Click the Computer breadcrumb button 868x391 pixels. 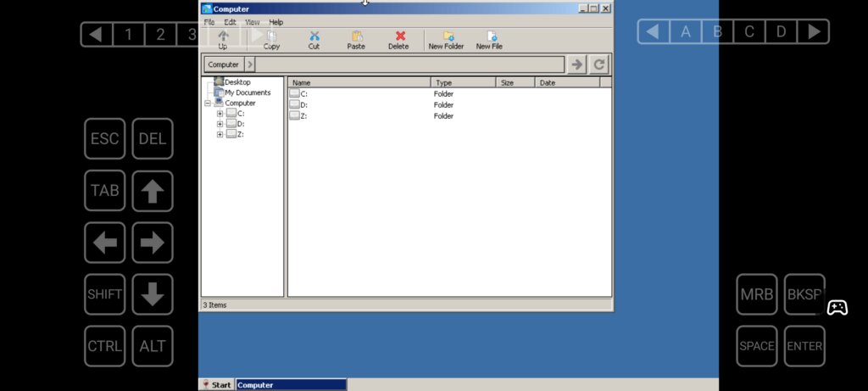point(224,64)
